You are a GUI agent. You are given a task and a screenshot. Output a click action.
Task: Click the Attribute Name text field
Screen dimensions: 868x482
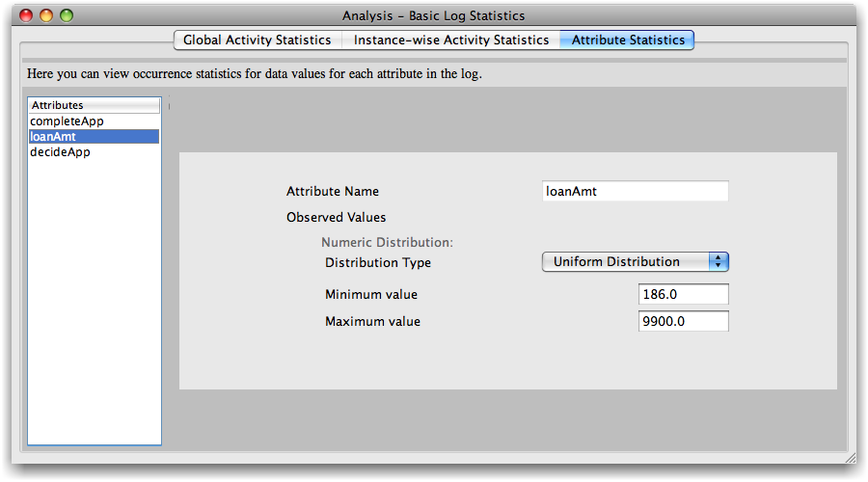635,192
